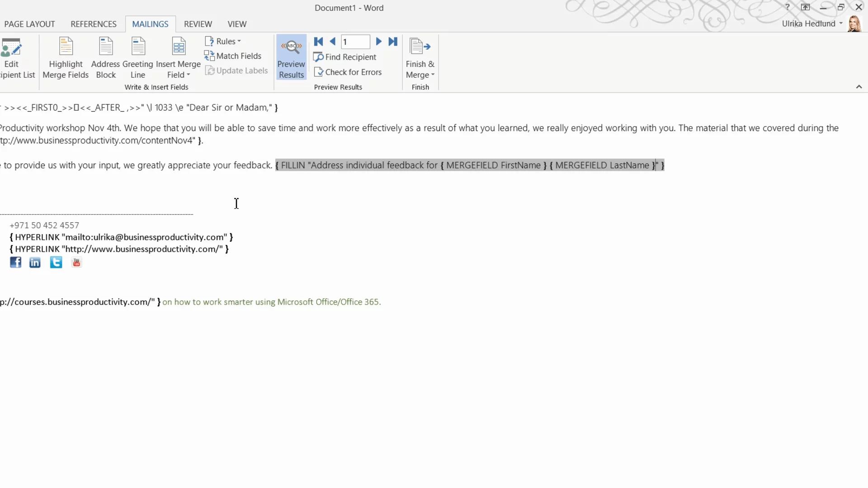Open Facebook icon in signature

(x=16, y=263)
